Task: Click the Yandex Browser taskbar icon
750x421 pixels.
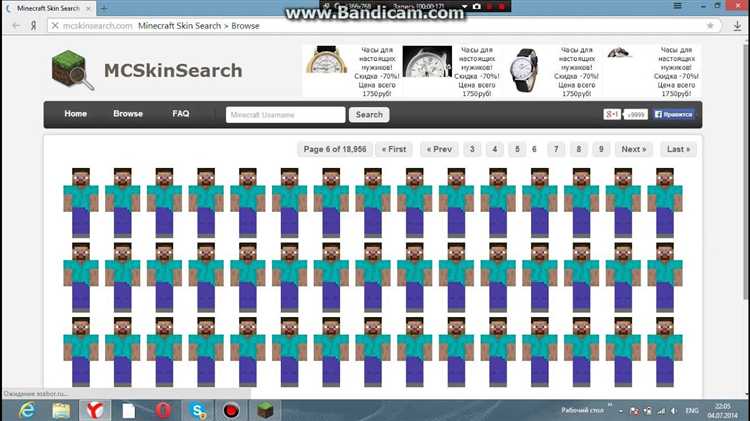Action: click(x=95, y=410)
